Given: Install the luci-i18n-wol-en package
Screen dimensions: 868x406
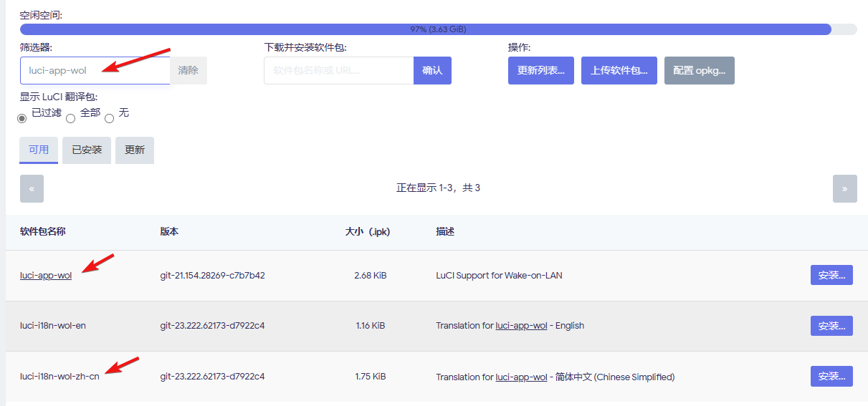Looking at the screenshot, I should click(x=831, y=326).
